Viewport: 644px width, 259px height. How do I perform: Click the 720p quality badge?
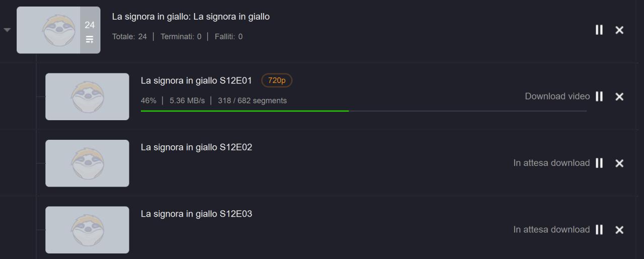277,80
